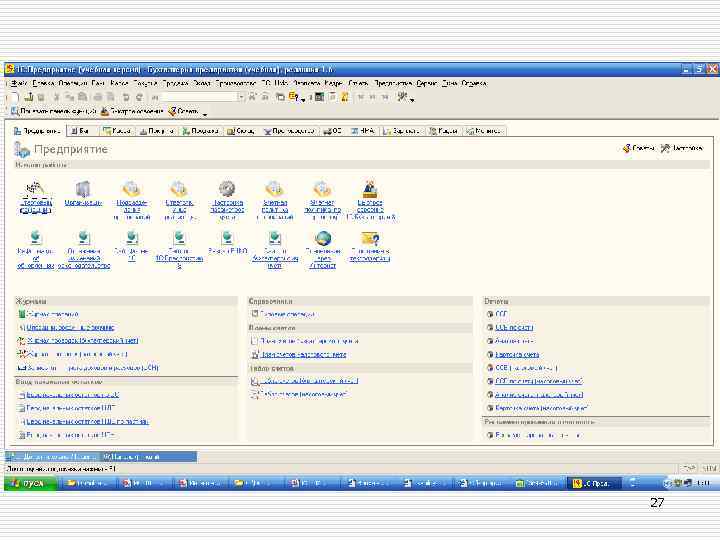The width and height of the screenshot is (720, 540).
Task: Open the Справка menu
Action: (x=473, y=84)
